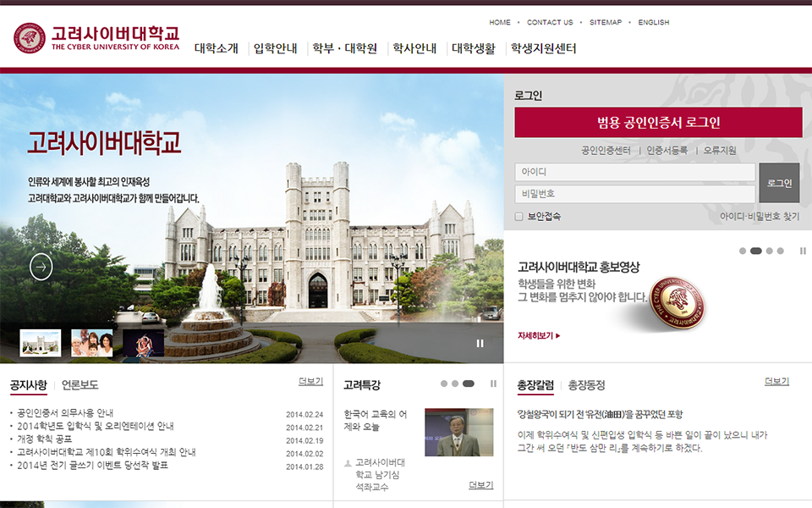812x508 pixels.
Task: Click the 범용 공인인증서 로그인 button
Action: point(658,123)
